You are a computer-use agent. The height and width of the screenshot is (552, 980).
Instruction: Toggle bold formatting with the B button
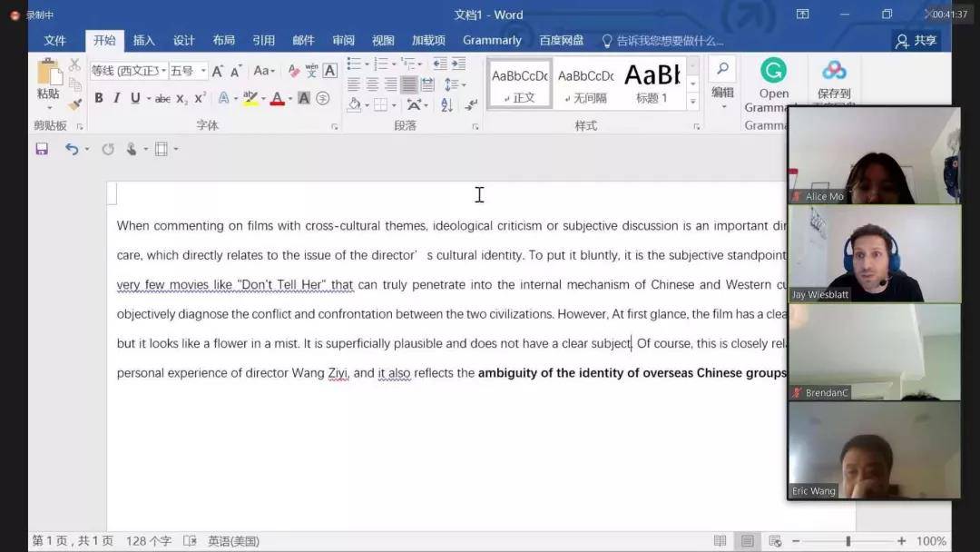[99, 98]
